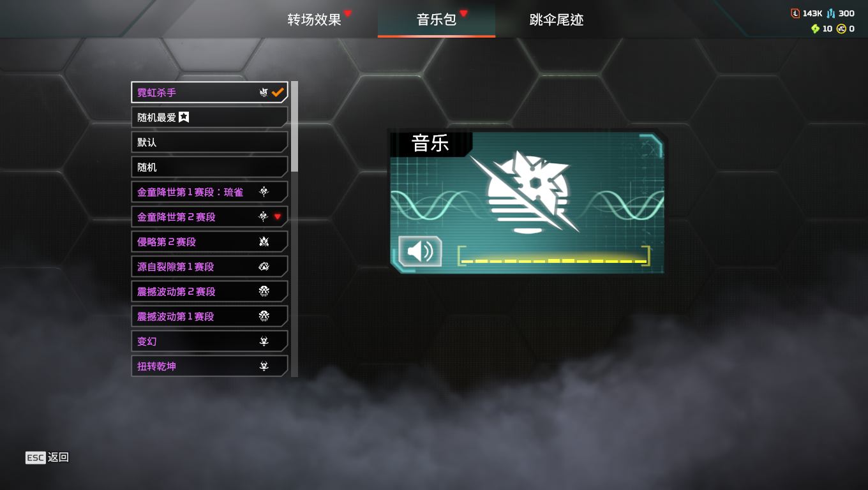This screenshot has width=868, height=490.
Task: Click the favorite star icon beside 随机最爱
Action: click(184, 117)
